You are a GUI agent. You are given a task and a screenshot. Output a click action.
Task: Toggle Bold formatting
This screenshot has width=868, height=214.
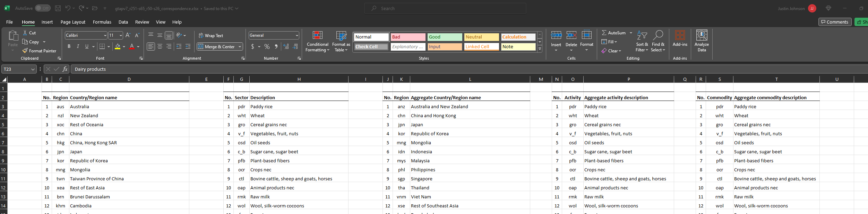(69, 46)
